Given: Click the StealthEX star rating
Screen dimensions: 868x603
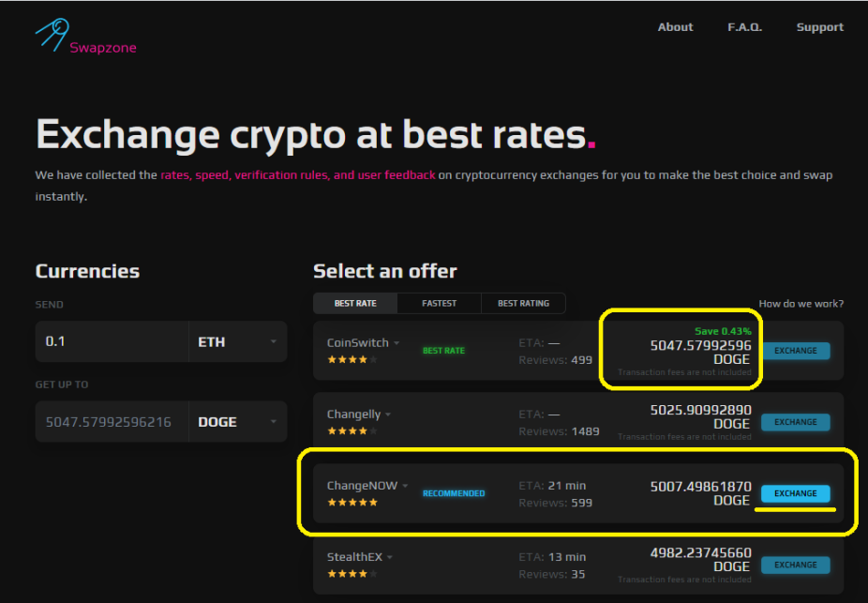Looking at the screenshot, I should click(352, 574).
